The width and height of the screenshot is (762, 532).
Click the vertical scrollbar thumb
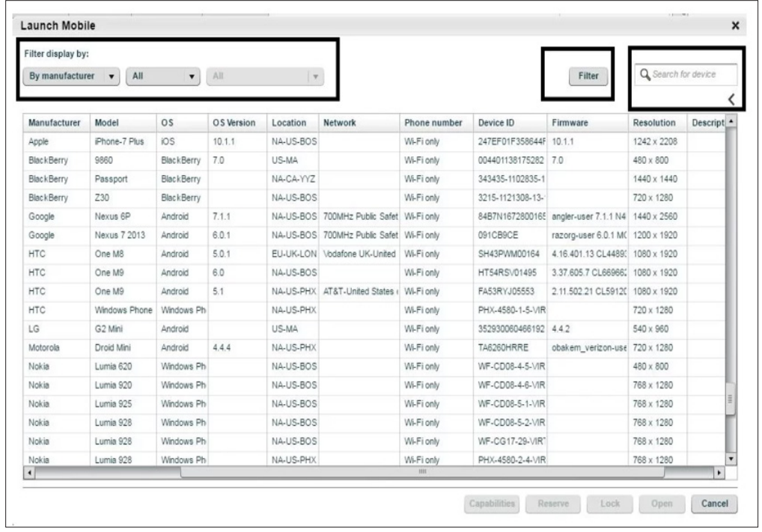pos(731,399)
